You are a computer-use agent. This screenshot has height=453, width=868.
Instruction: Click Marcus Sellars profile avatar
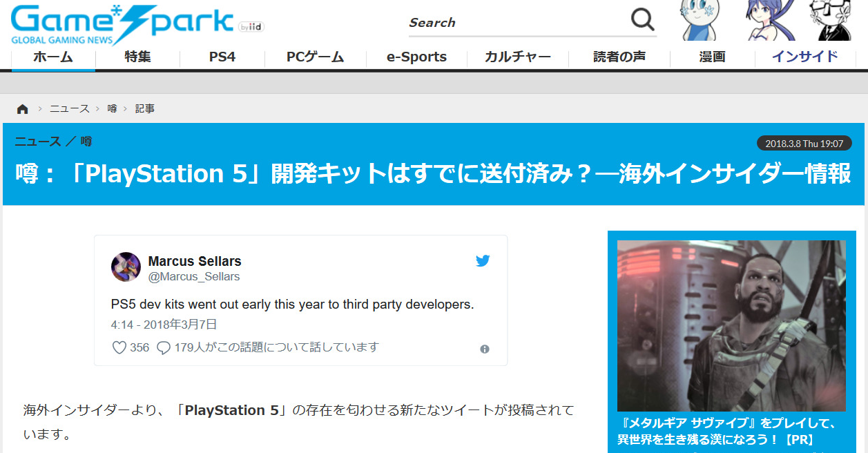(126, 267)
